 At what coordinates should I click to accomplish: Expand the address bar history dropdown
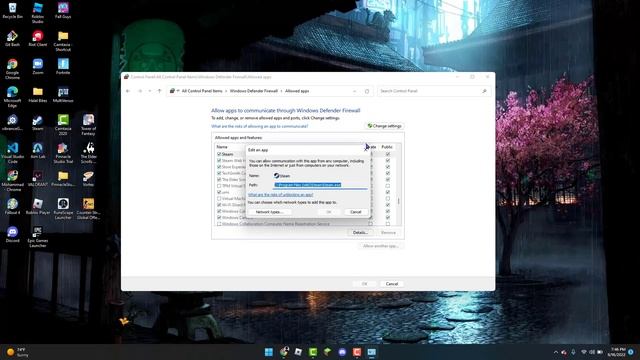pos(354,91)
